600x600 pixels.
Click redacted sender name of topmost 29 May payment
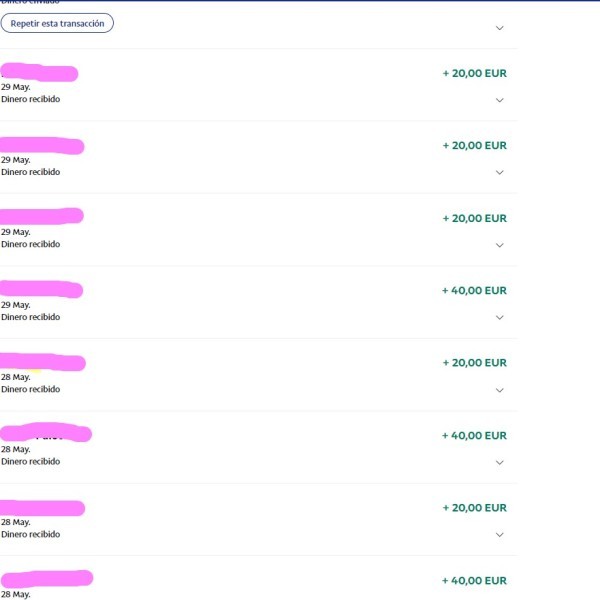39,73
